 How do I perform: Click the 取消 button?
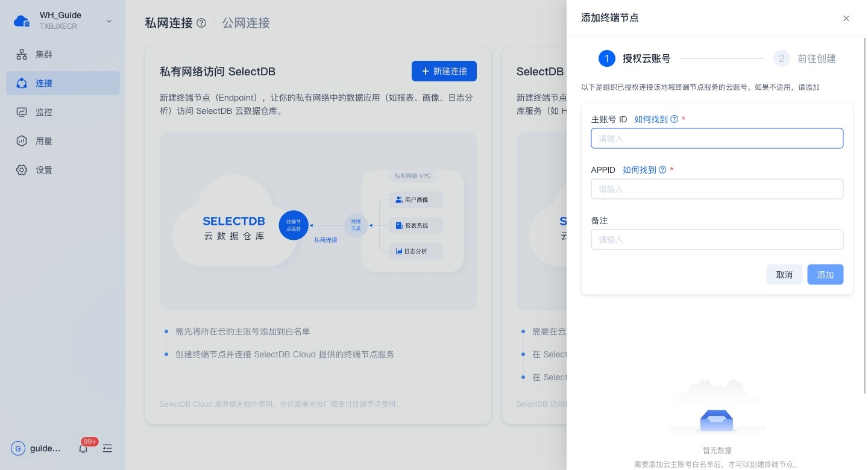coord(784,274)
